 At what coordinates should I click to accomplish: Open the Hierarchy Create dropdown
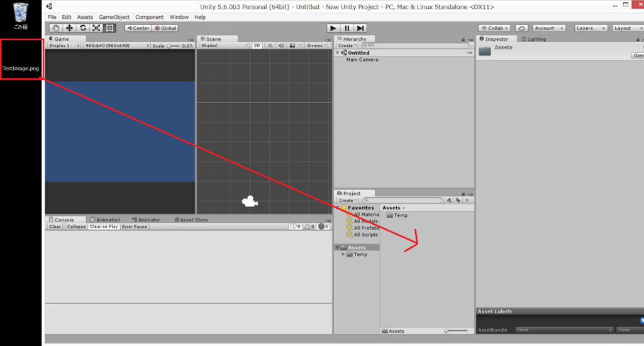pyautogui.click(x=347, y=46)
